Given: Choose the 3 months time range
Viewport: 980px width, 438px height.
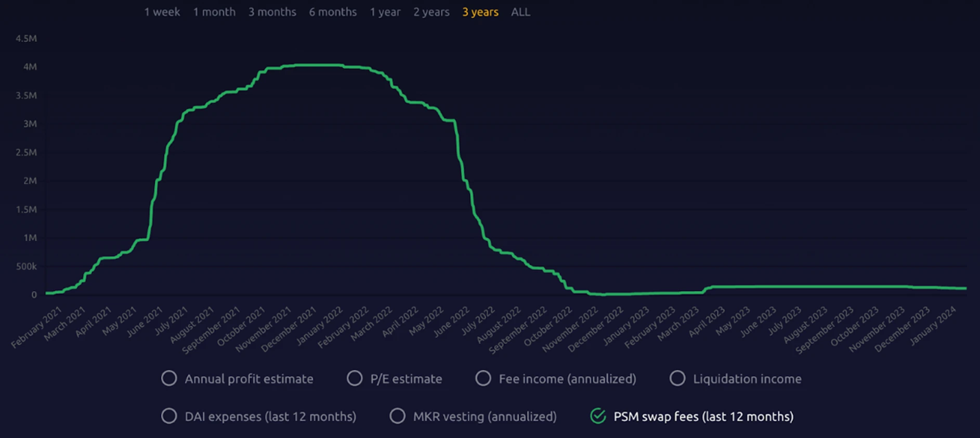Looking at the screenshot, I should (272, 12).
